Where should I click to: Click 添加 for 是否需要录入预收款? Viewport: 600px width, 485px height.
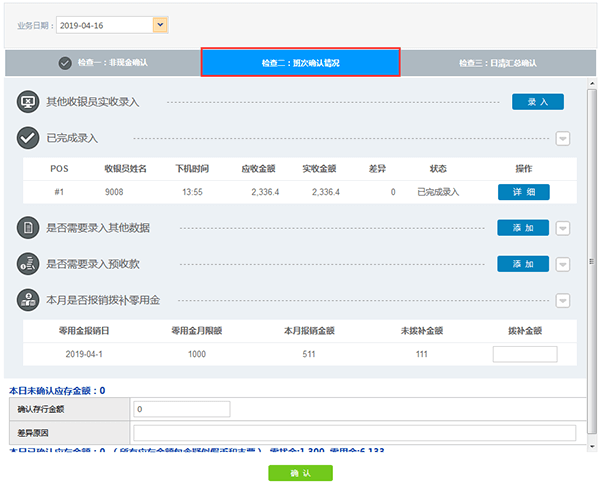click(523, 264)
